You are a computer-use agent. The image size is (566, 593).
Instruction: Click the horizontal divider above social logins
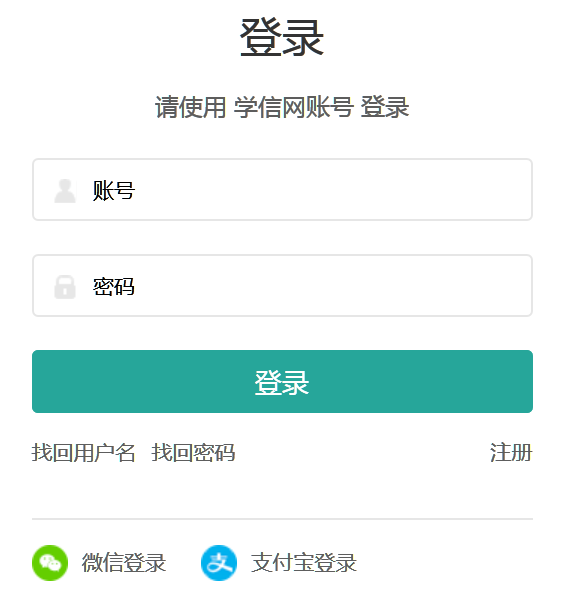[x=282, y=519]
